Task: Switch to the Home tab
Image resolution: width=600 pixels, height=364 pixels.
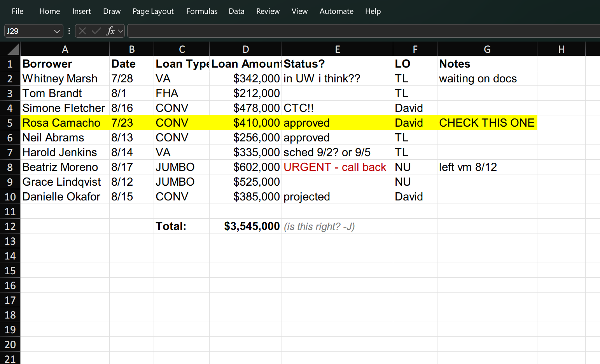Action: click(50, 11)
